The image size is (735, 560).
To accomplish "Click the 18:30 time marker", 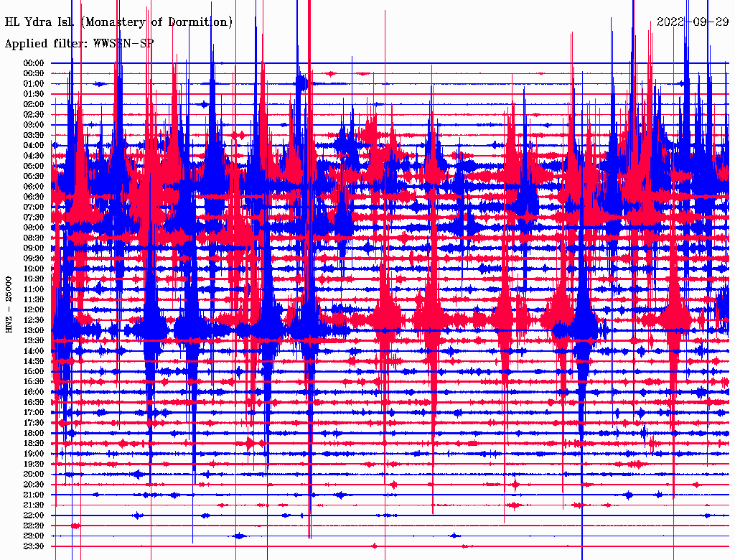I will click(34, 444).
